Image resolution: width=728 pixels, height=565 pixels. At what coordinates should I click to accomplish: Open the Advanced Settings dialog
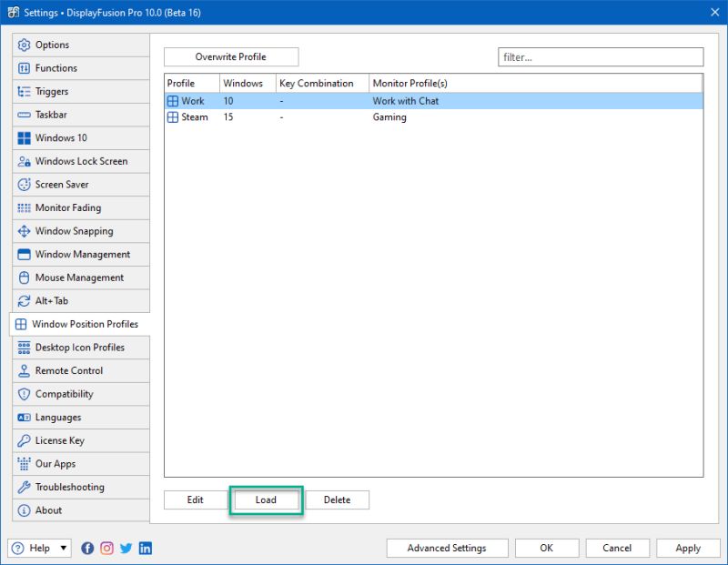447,548
